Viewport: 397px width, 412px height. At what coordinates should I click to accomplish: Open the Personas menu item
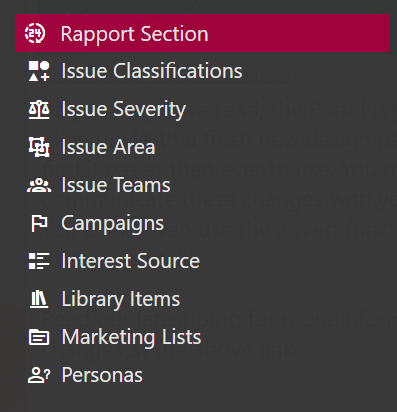point(102,375)
